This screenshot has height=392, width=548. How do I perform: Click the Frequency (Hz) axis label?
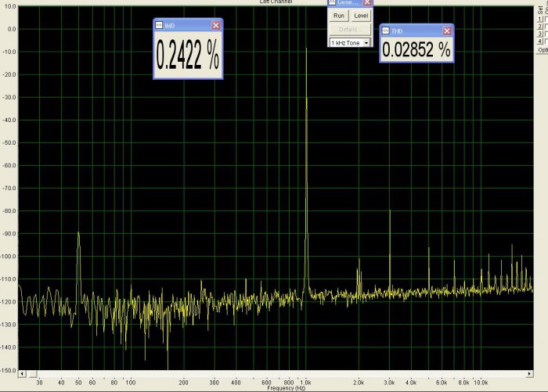tap(287, 388)
